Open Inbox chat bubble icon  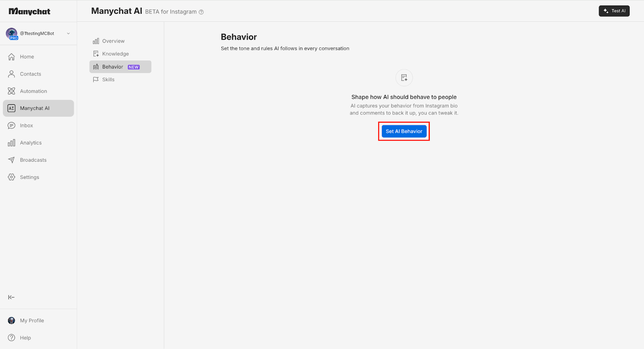point(12,126)
